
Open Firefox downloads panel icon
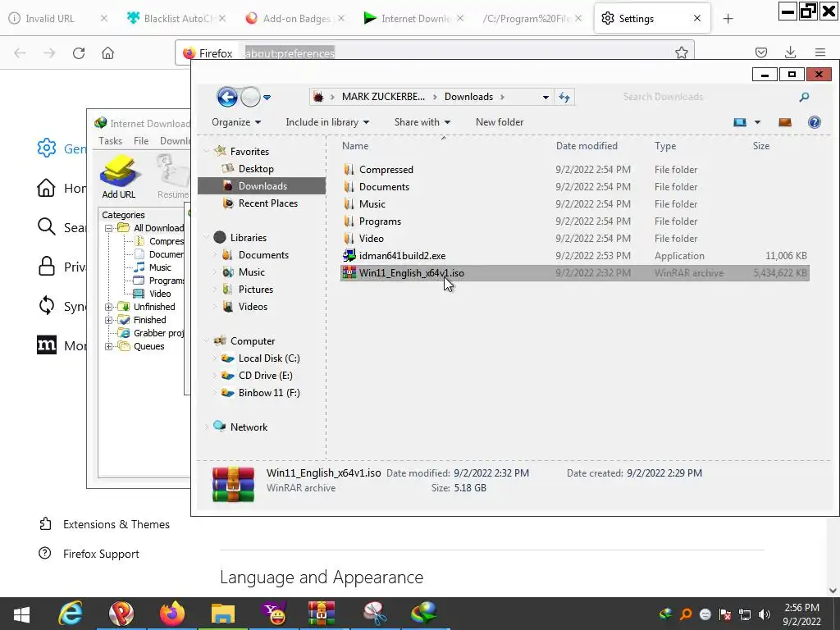click(790, 52)
